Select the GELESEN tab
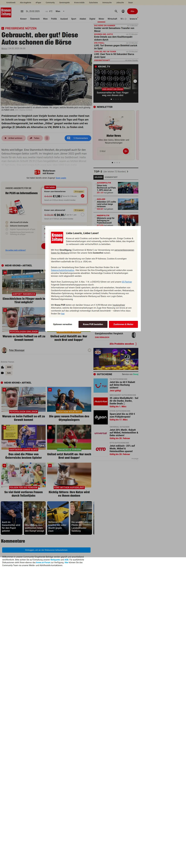This screenshot has width=186, height=868. coord(99,177)
